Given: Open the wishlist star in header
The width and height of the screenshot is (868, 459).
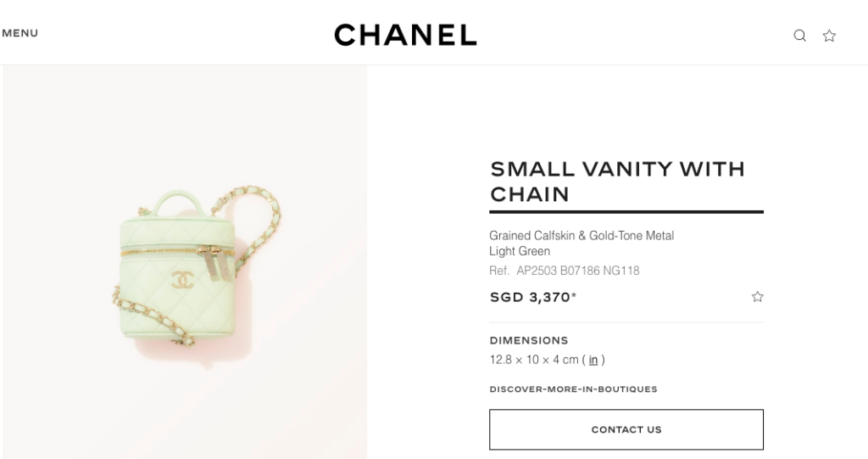Looking at the screenshot, I should [x=829, y=36].
